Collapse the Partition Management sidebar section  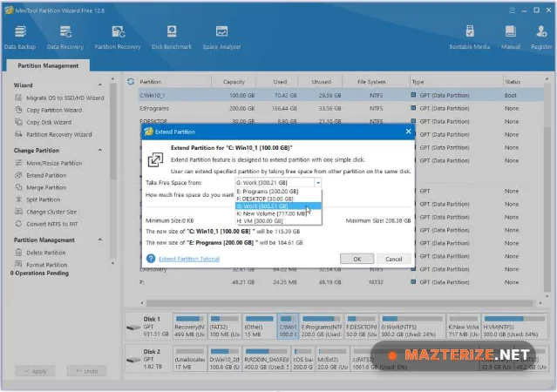(100, 240)
